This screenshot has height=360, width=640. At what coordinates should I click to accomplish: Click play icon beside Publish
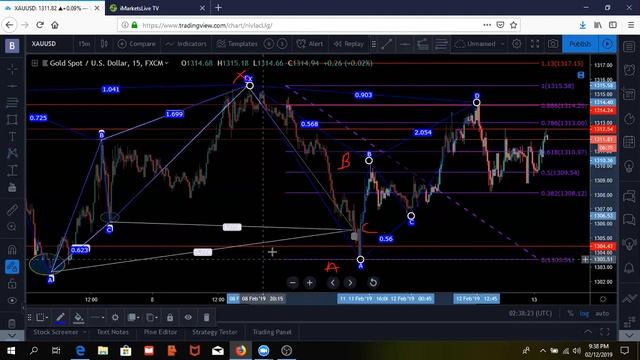point(607,44)
